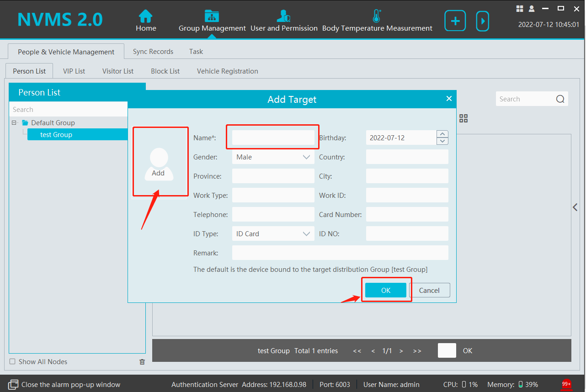Image resolution: width=586 pixels, height=392 pixels.
Task: Click the Province input field
Action: [x=273, y=176]
